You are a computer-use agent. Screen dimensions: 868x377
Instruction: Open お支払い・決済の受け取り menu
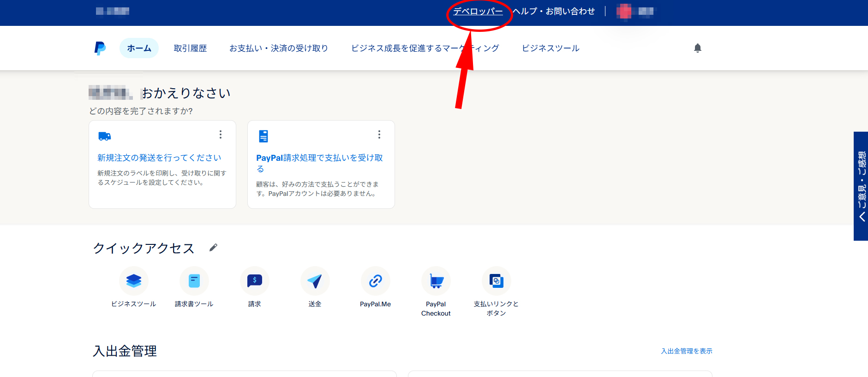click(279, 48)
